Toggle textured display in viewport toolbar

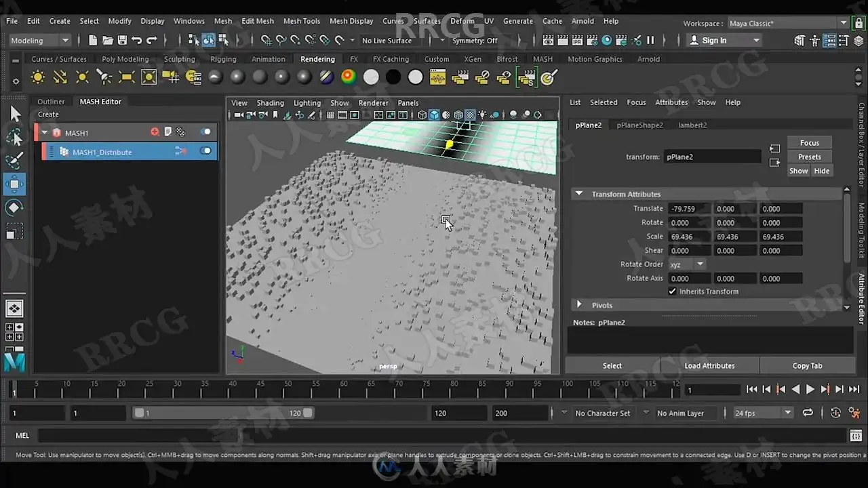(470, 115)
